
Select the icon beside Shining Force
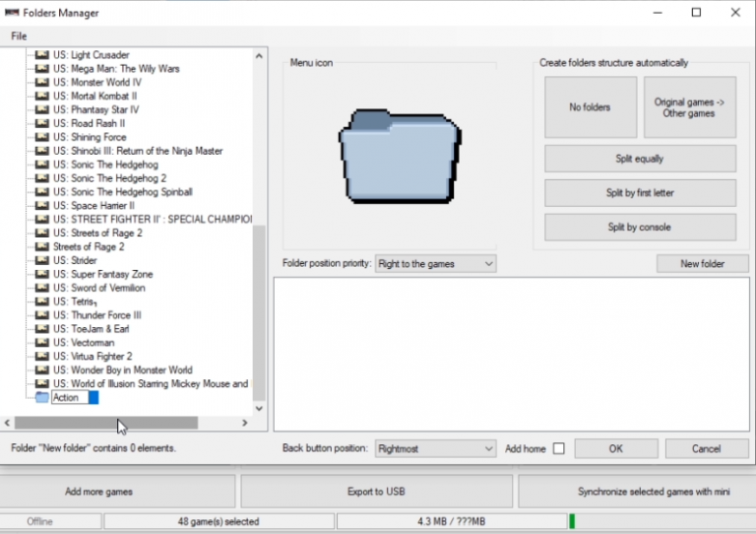pos(42,137)
